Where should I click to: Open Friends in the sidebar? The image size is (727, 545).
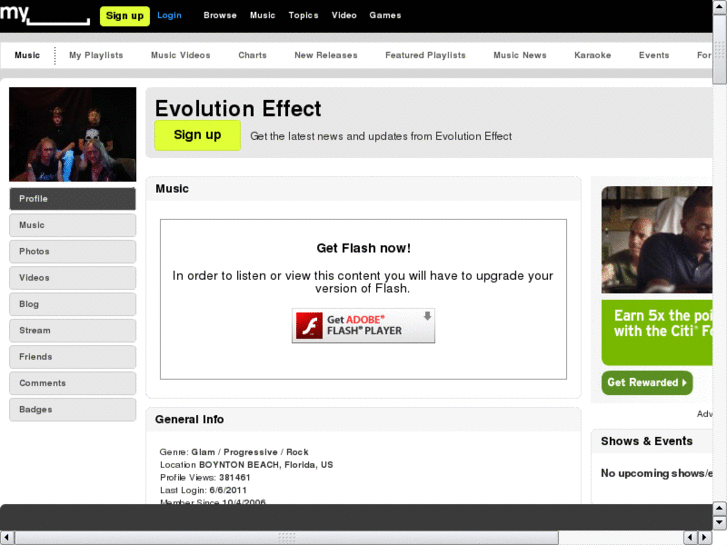pos(72,357)
